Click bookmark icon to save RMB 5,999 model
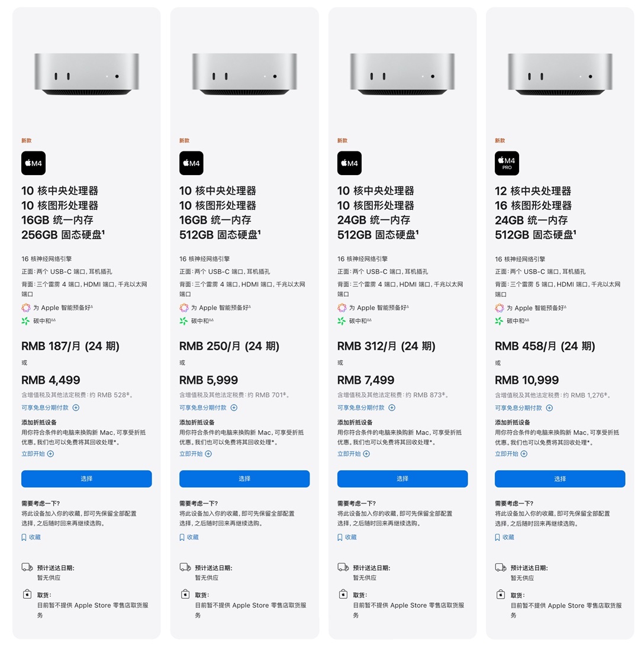The width and height of the screenshot is (644, 646). 182,537
